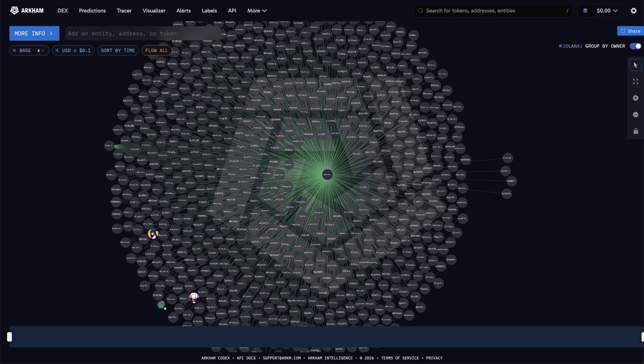Toggle Solana Group By Owner switch

coord(635,46)
